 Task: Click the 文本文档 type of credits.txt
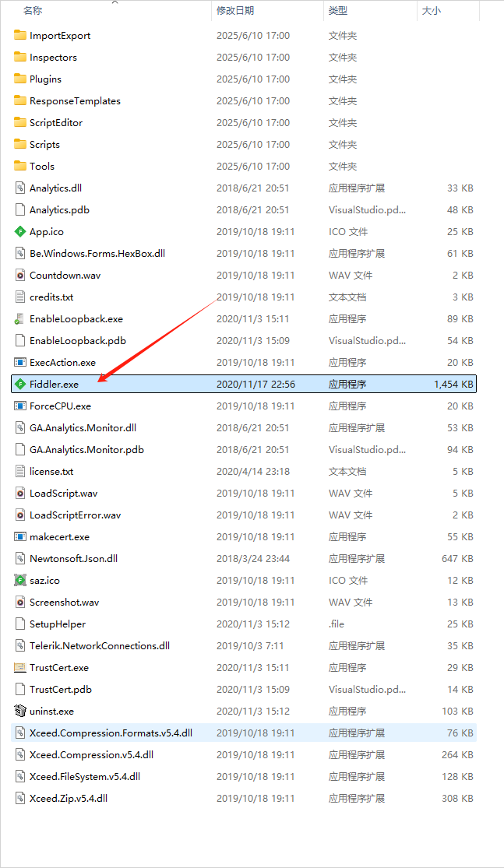(347, 297)
